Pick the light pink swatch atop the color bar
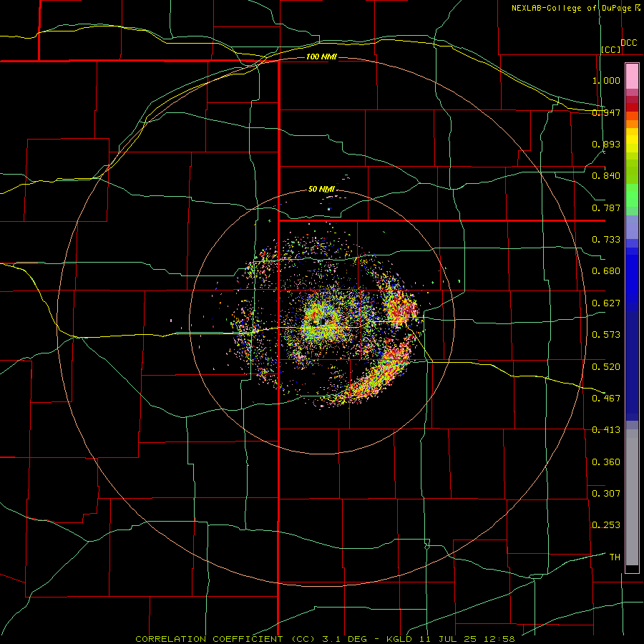The image size is (644, 644). [632, 76]
